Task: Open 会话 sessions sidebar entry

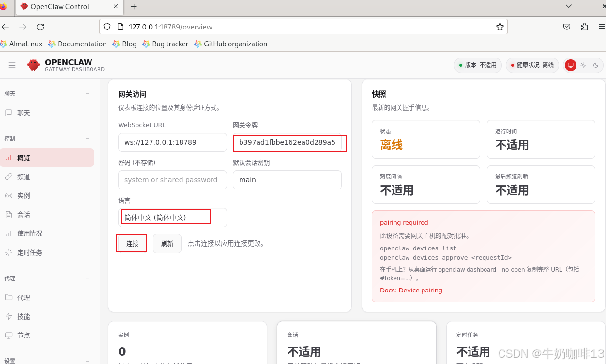Action: pos(47,214)
